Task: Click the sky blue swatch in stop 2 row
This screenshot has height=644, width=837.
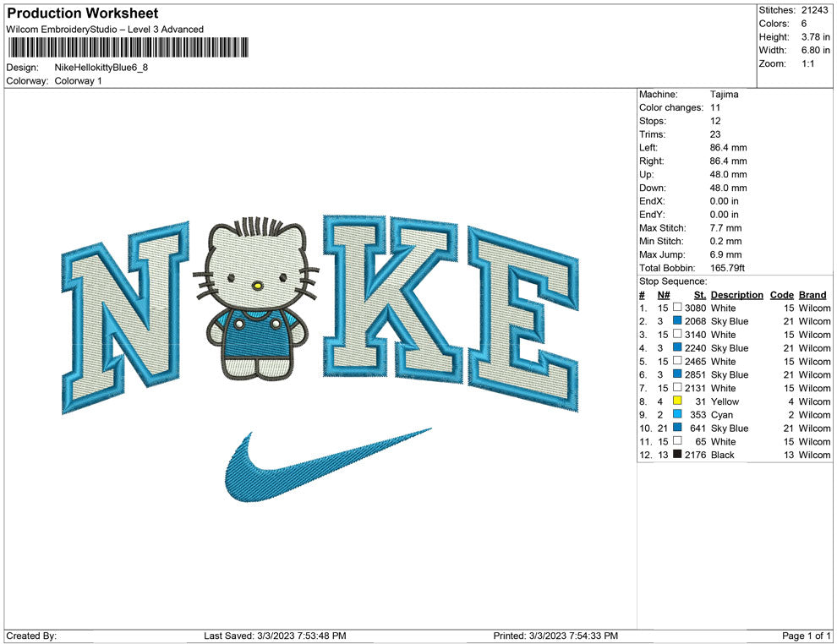Action: click(x=677, y=320)
